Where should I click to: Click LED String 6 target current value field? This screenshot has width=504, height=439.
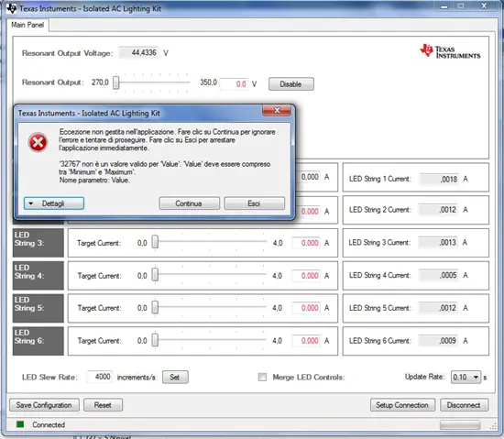tap(306, 341)
